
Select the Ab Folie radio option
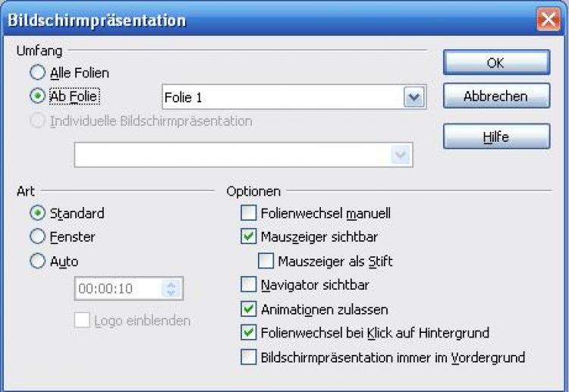click(x=38, y=97)
